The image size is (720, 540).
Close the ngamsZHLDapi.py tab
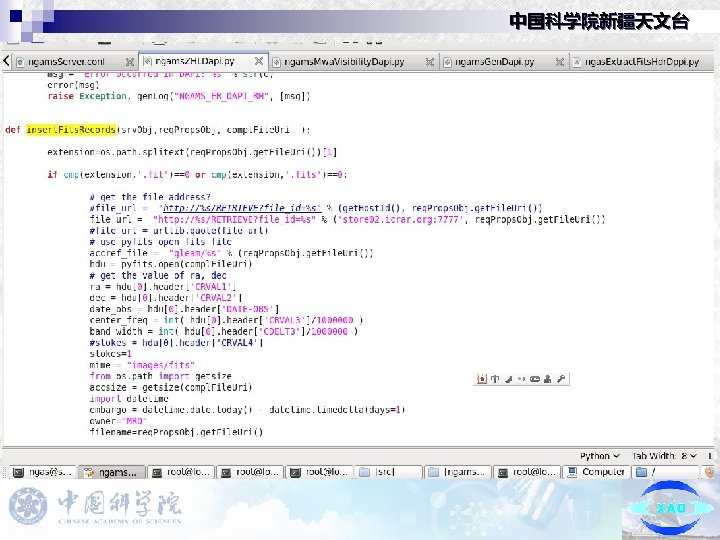point(259,61)
